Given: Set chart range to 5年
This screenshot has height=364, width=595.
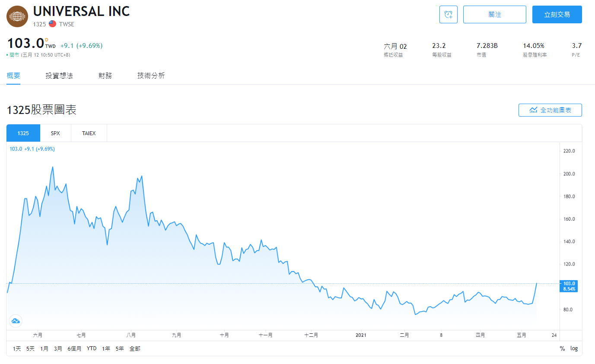Looking at the screenshot, I should click(x=120, y=348).
